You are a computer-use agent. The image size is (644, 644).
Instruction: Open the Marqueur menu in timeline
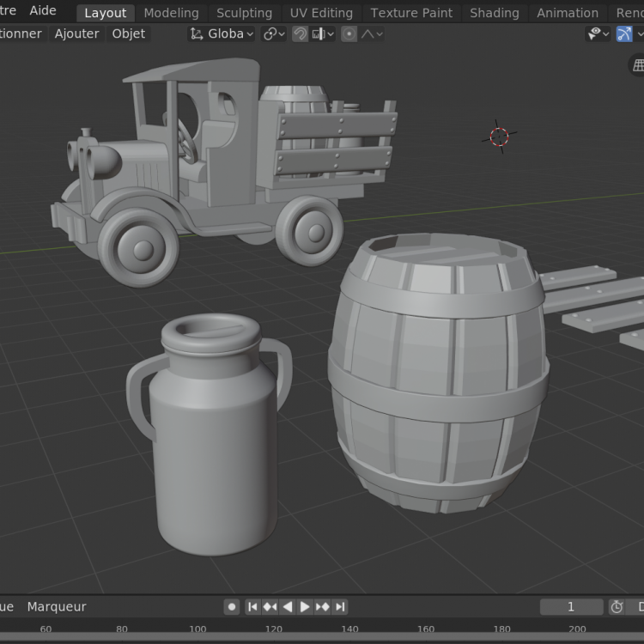(57, 606)
